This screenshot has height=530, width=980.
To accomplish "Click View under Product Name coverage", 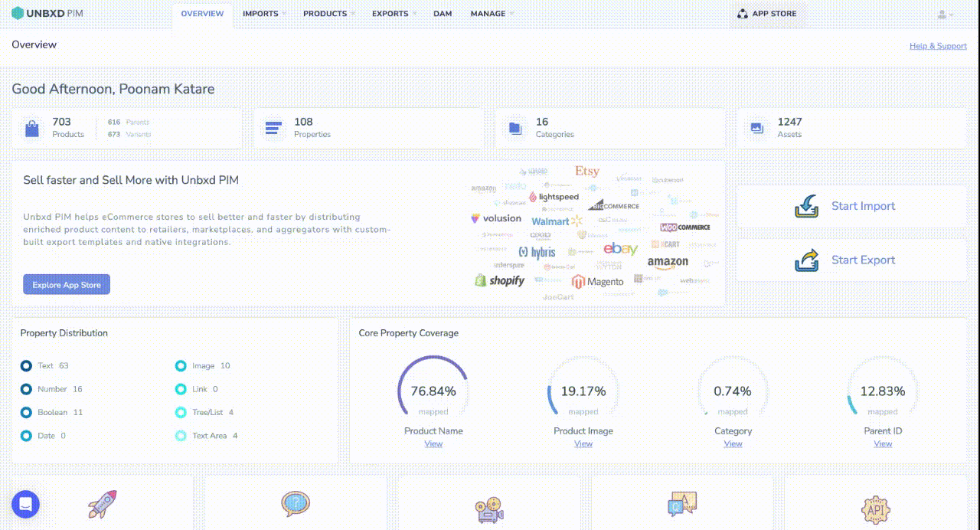I will (433, 443).
